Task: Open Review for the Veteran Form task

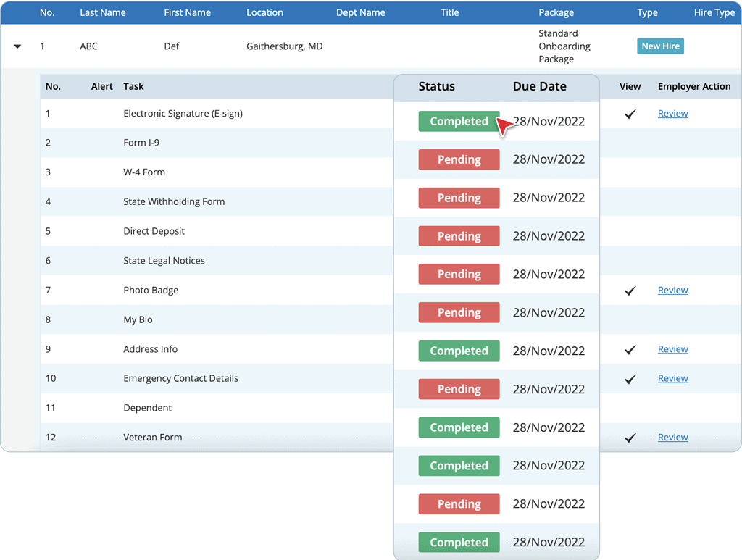Action: (x=672, y=437)
